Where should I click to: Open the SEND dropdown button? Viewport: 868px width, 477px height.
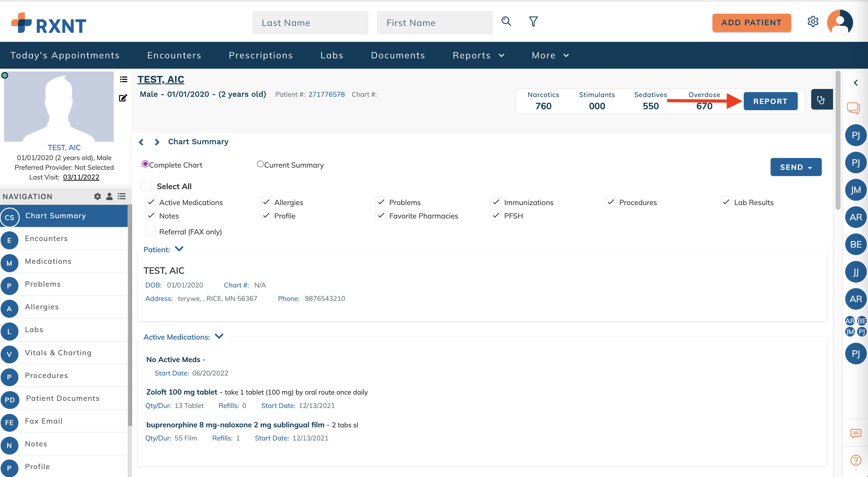[796, 167]
